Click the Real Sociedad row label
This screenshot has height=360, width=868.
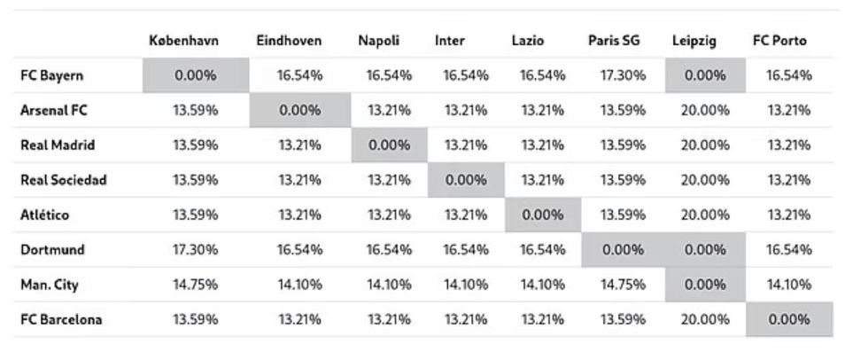click(63, 180)
